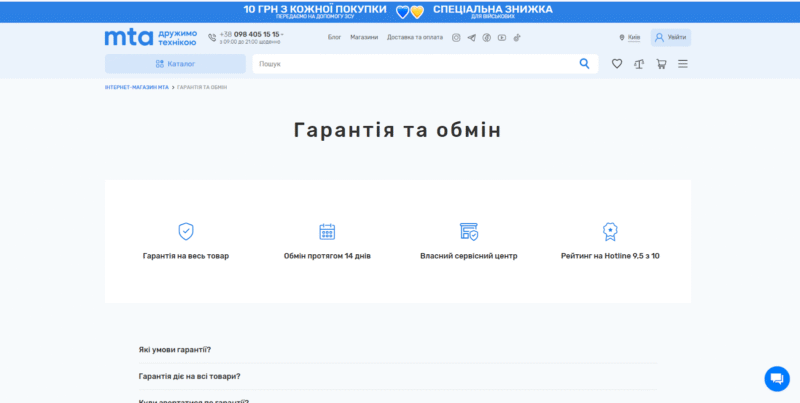Click the 'Гарантія та обмін' heading
Screen dimensions: 800x403
[397, 130]
